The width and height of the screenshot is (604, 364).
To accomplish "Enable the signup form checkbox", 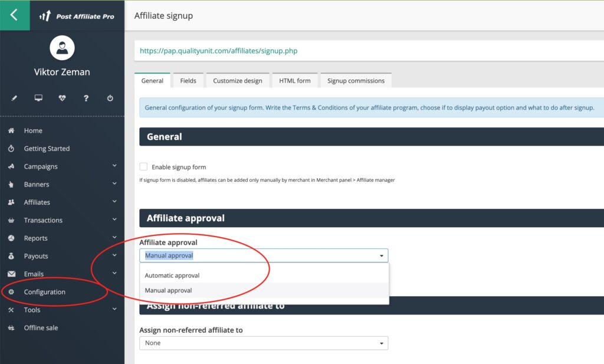I will pyautogui.click(x=143, y=166).
